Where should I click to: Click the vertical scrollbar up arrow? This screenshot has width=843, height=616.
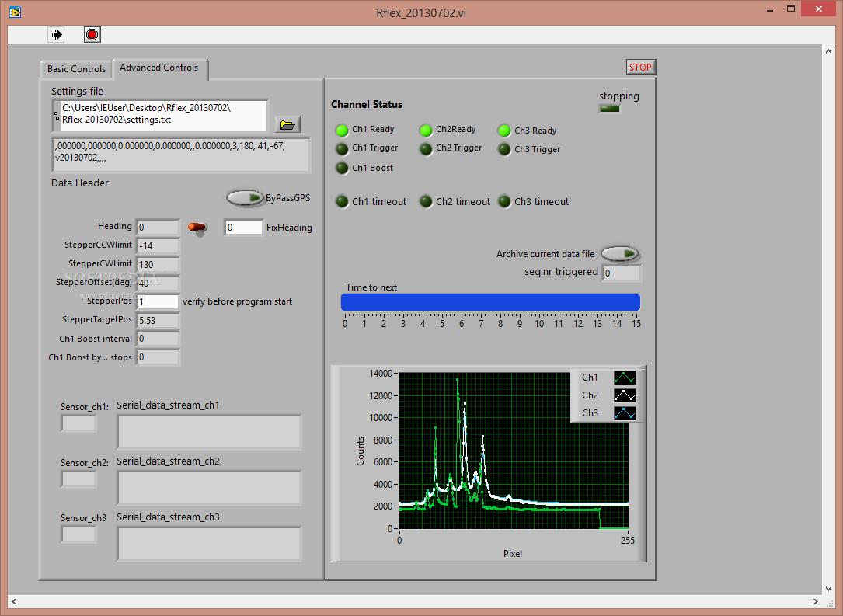coord(828,51)
